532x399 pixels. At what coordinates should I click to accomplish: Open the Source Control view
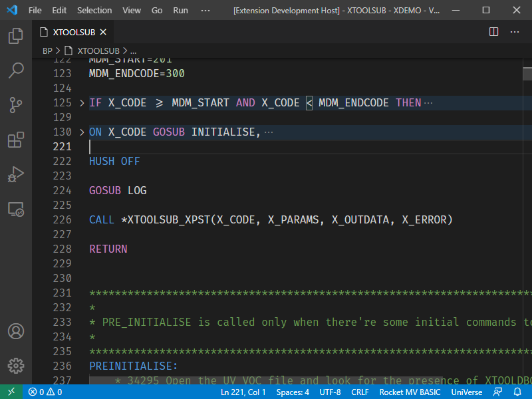(15, 105)
